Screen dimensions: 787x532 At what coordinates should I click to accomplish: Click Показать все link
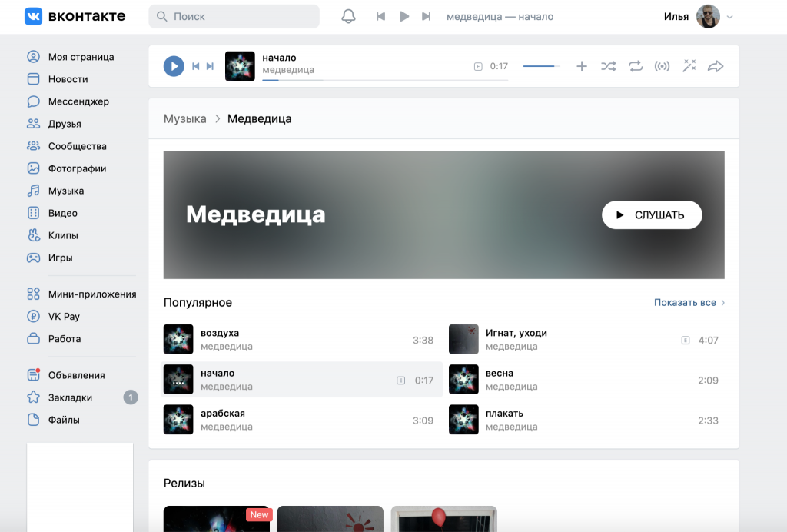[689, 303]
